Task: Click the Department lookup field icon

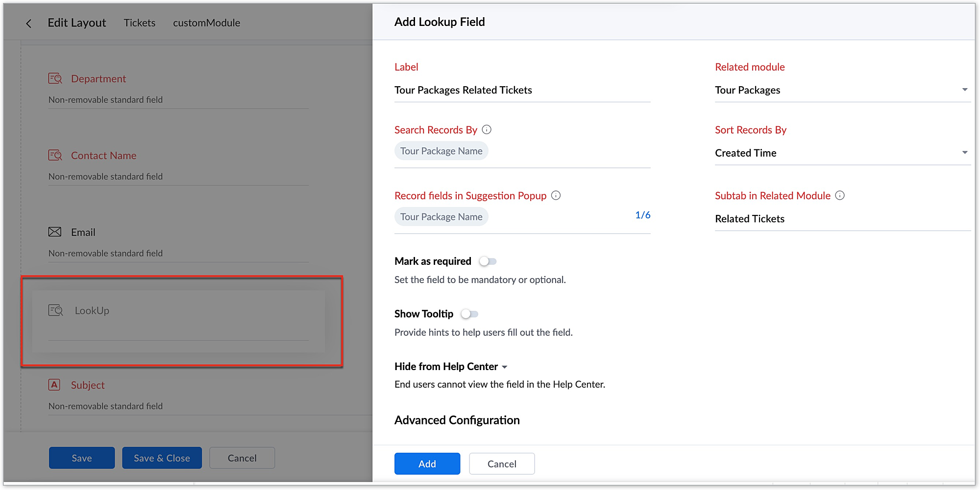Action: tap(55, 78)
